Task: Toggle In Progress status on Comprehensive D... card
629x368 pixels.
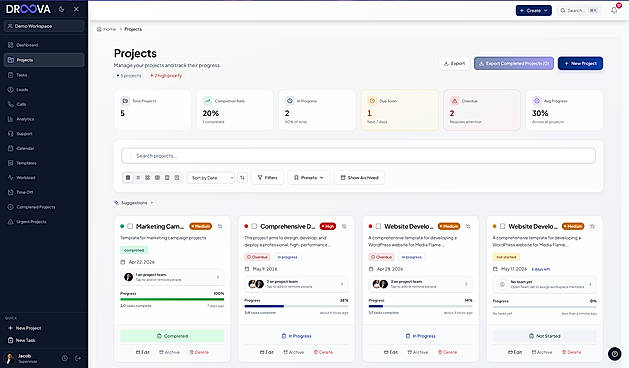Action: pyautogui.click(x=296, y=336)
